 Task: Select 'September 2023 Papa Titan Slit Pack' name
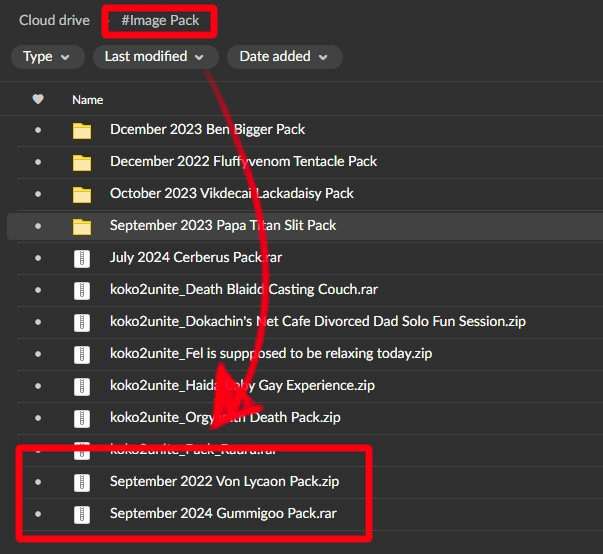click(x=223, y=225)
